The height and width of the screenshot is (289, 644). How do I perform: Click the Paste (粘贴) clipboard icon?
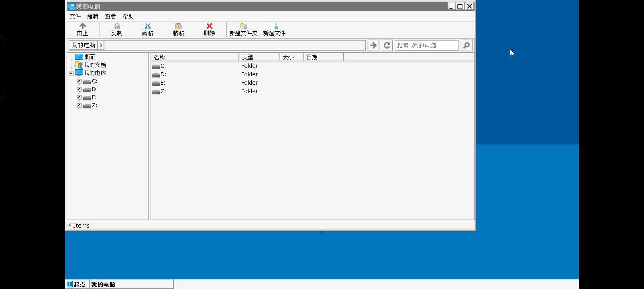click(x=178, y=26)
